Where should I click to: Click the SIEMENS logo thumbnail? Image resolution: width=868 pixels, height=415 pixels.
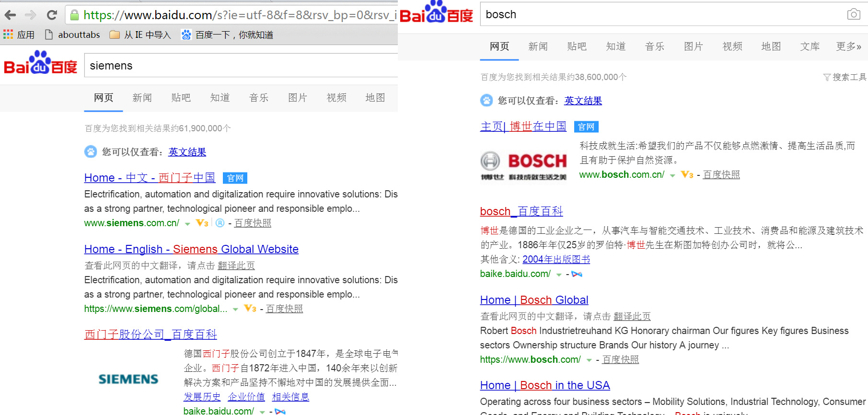128,379
